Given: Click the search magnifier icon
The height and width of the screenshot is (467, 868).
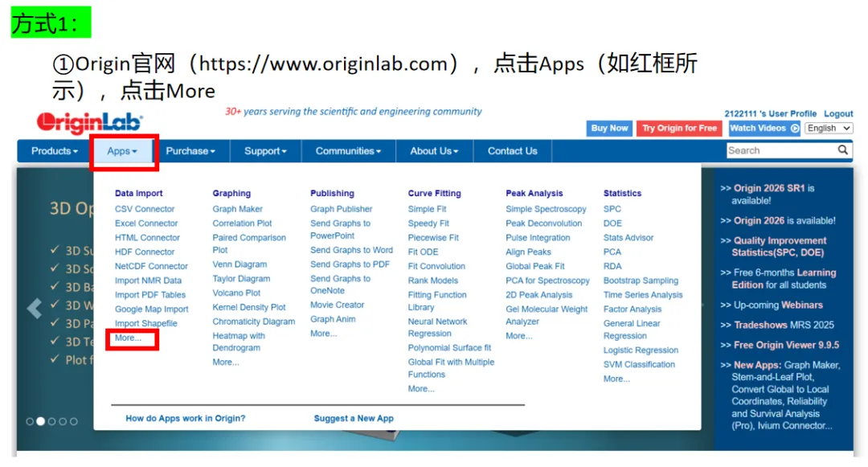Looking at the screenshot, I should pyautogui.click(x=842, y=150).
